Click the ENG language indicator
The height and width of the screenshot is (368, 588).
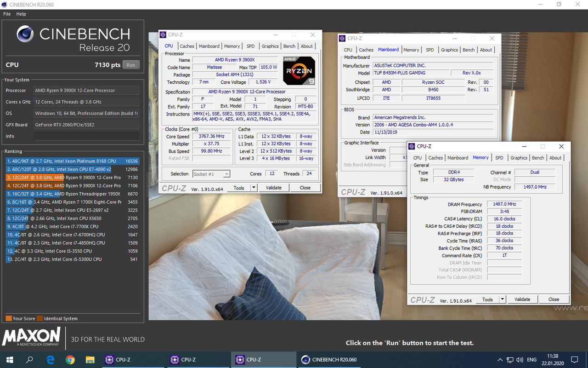click(x=531, y=360)
